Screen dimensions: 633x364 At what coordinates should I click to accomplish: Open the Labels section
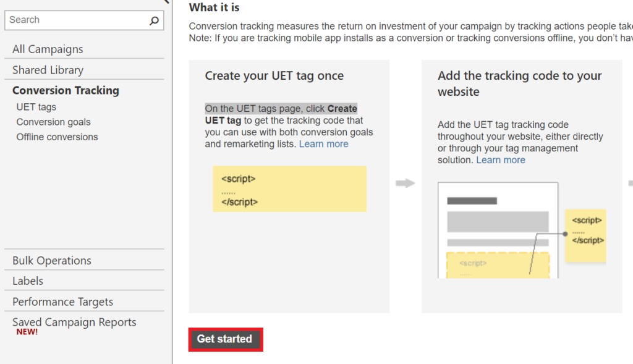click(27, 281)
